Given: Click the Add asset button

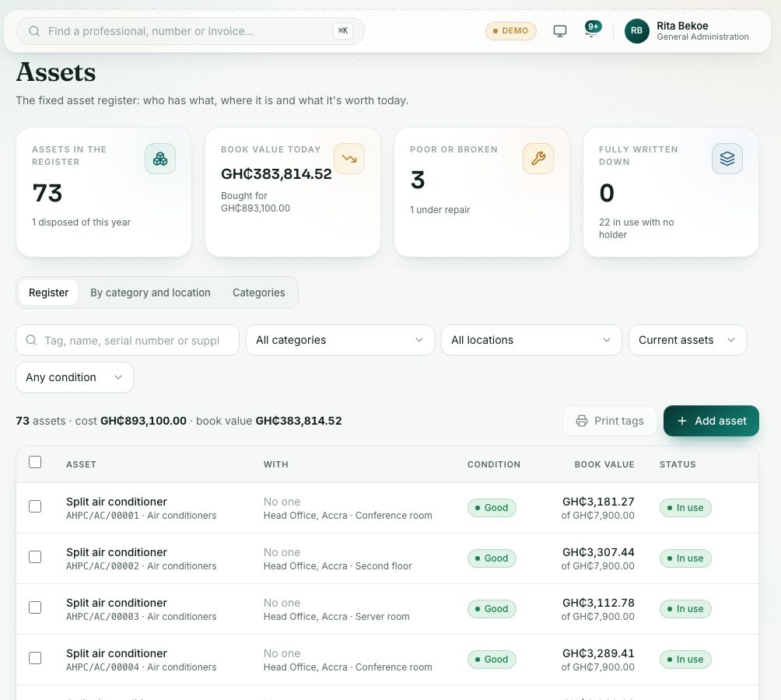Looking at the screenshot, I should [711, 421].
